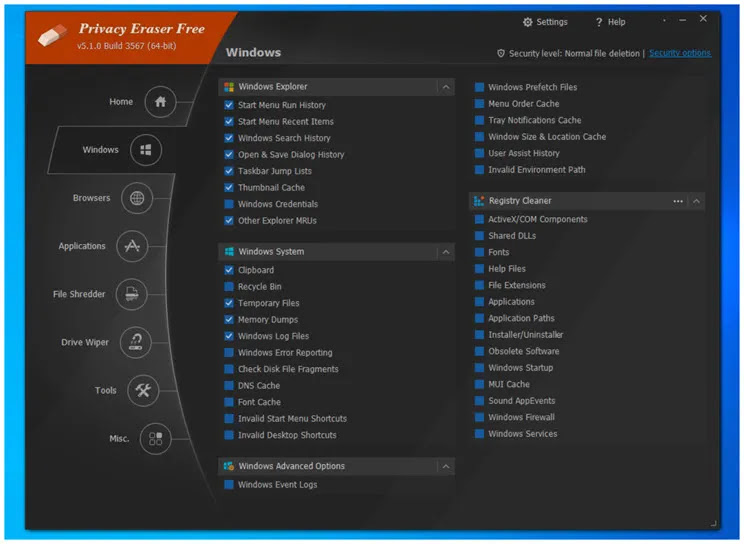Click the Windows Advanced Options section icon
The width and height of the screenshot is (744, 544).
(229, 466)
